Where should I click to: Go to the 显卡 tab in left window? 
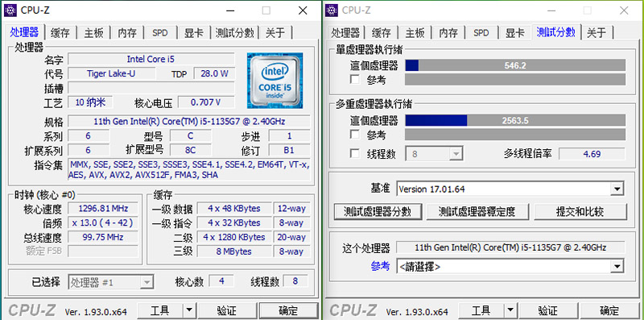point(194,33)
